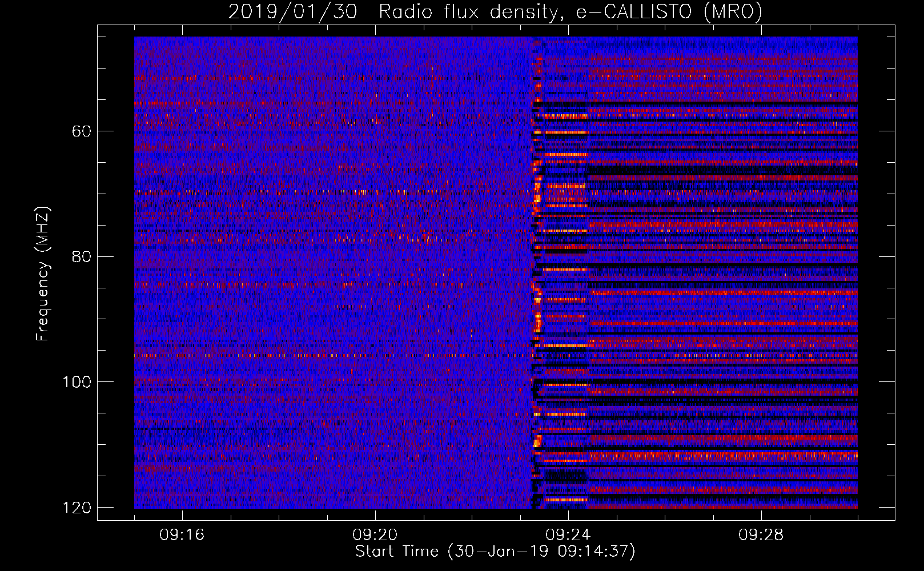Click the 'Frequency (MHZ)' axis label

click(x=43, y=274)
